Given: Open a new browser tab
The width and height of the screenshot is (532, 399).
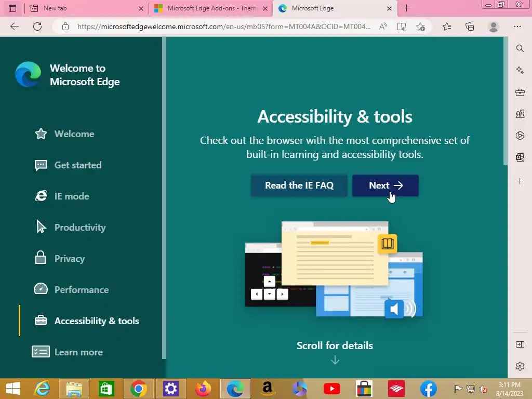Looking at the screenshot, I should 406,8.
